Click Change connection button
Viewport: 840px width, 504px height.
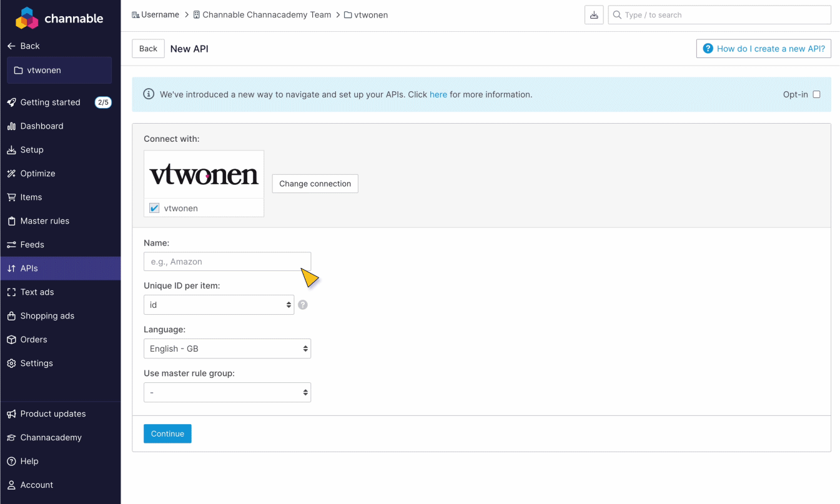click(315, 184)
